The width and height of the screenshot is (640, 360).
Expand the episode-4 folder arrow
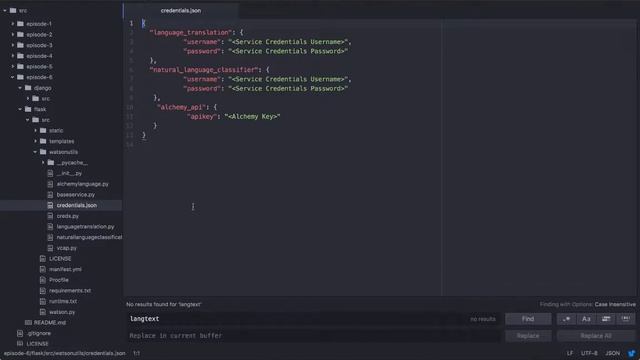pos(13,56)
